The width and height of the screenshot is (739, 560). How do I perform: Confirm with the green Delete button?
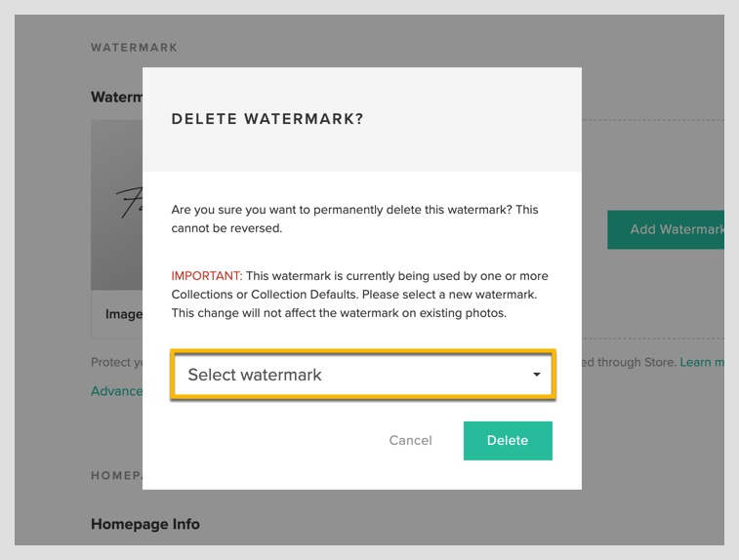click(508, 440)
